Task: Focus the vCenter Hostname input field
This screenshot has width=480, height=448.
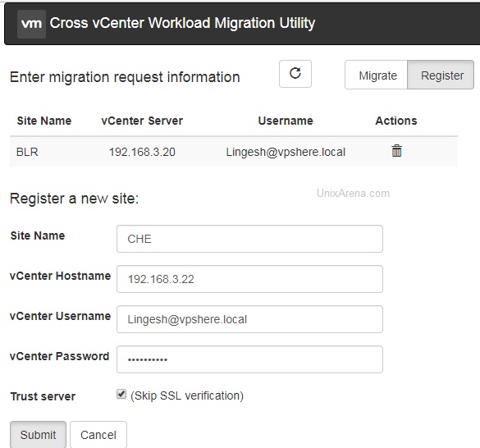Action: (x=249, y=279)
